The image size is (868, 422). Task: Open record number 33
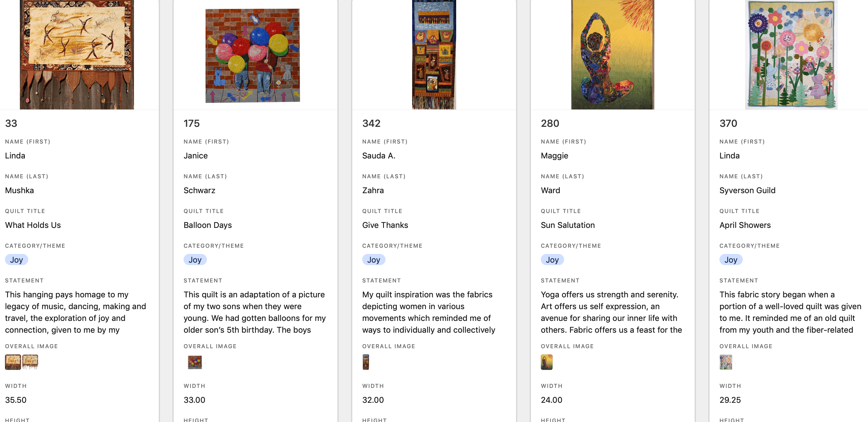pos(11,124)
